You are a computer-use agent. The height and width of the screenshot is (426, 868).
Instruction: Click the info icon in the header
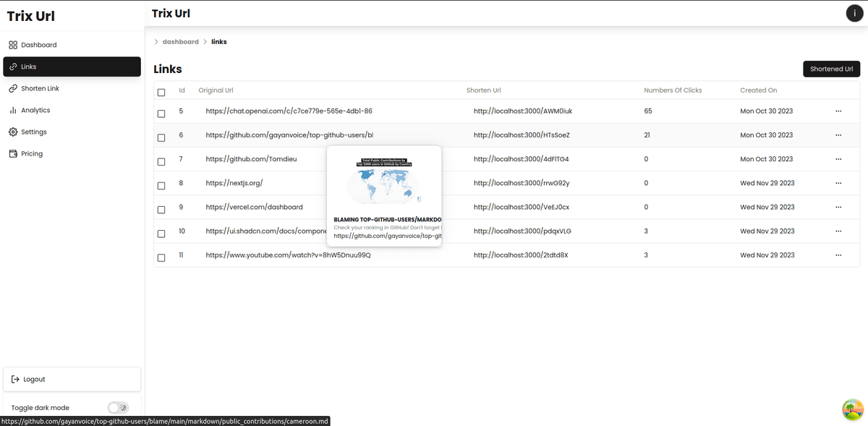854,13
